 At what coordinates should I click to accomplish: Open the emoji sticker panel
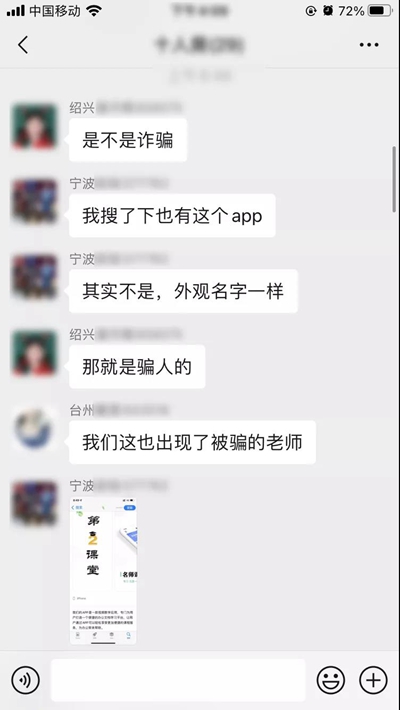click(331, 680)
